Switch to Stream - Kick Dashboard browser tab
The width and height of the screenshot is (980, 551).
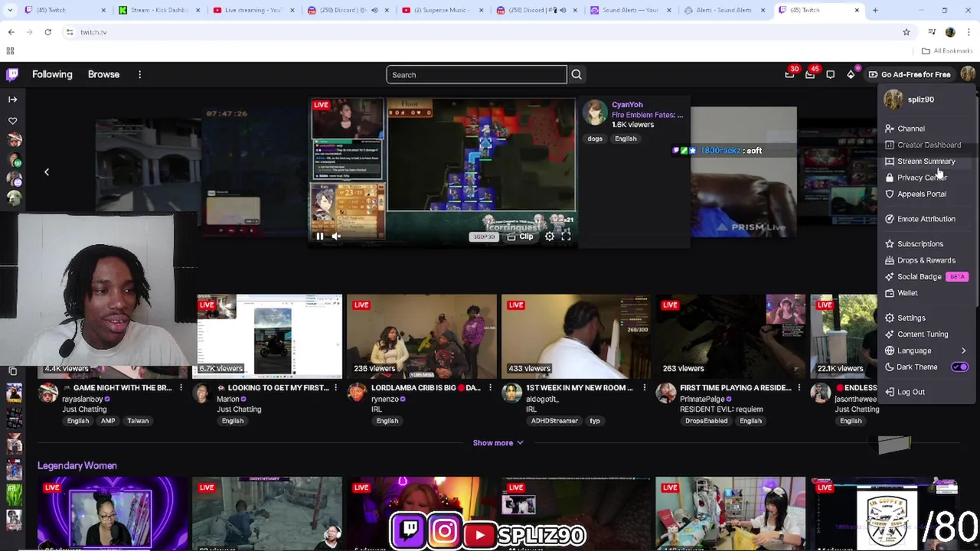pos(159,10)
